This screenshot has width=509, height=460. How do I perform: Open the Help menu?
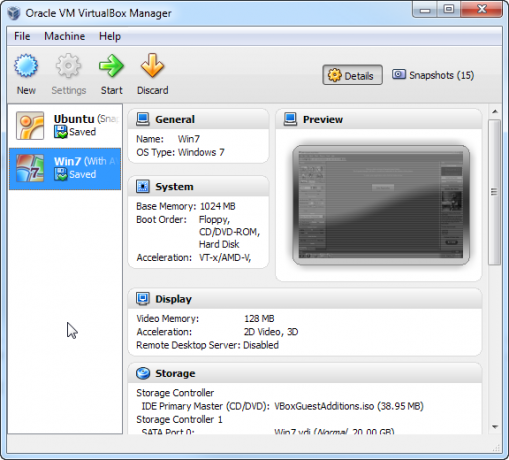click(110, 36)
